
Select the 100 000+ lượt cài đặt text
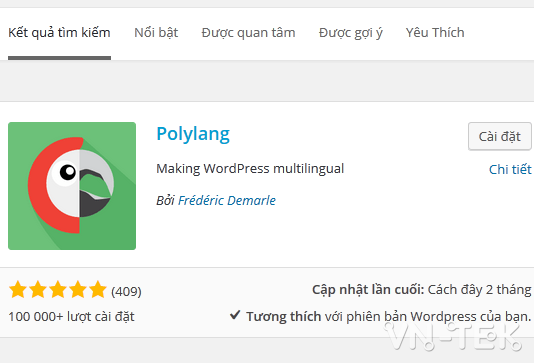coord(72,317)
